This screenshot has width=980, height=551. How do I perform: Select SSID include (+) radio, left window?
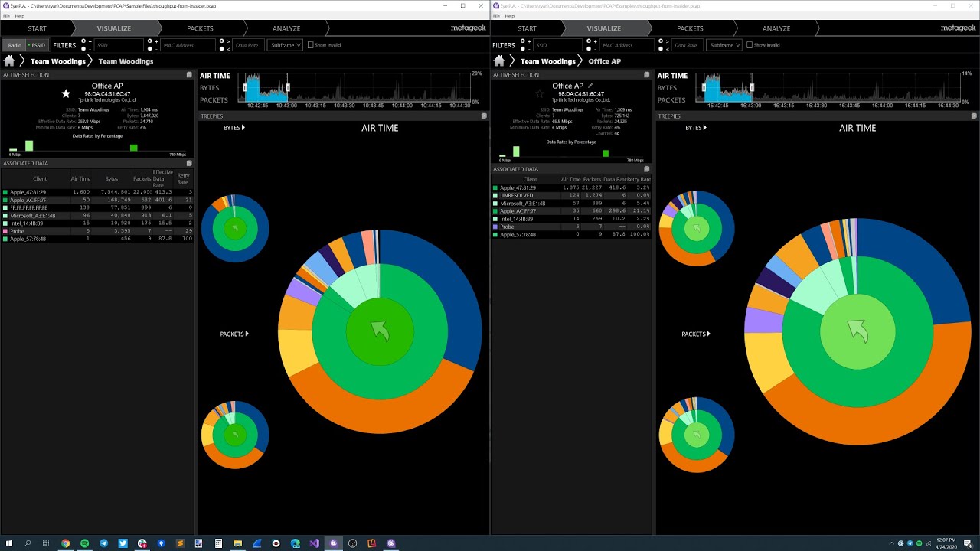click(x=83, y=41)
